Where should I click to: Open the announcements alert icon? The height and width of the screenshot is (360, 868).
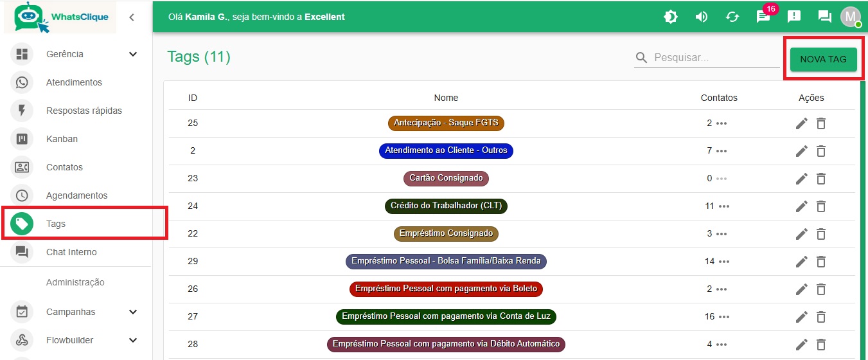(794, 17)
